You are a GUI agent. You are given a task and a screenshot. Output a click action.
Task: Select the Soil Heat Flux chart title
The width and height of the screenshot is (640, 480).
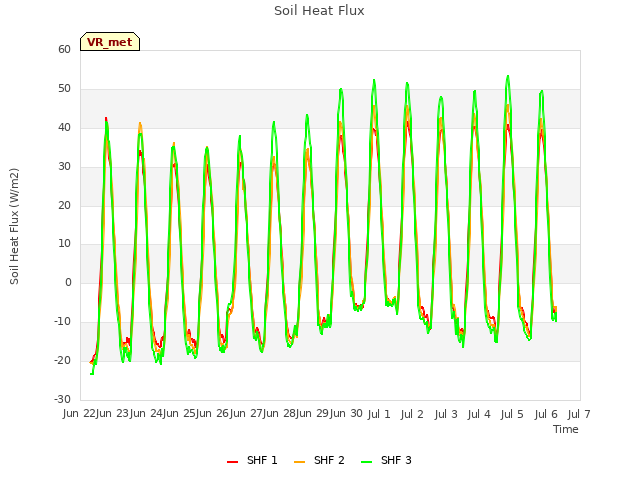[319, 11]
